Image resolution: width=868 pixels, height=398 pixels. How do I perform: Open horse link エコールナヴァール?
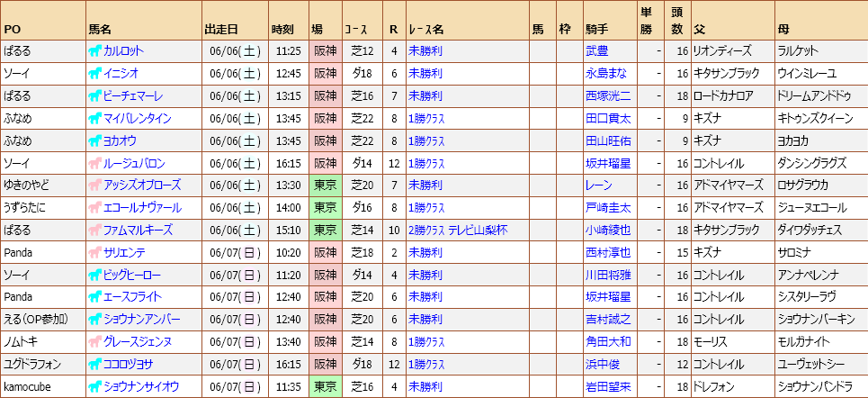(142, 208)
